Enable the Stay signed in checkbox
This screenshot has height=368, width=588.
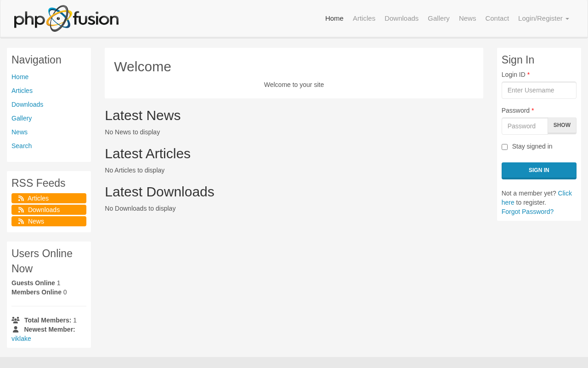pos(504,147)
